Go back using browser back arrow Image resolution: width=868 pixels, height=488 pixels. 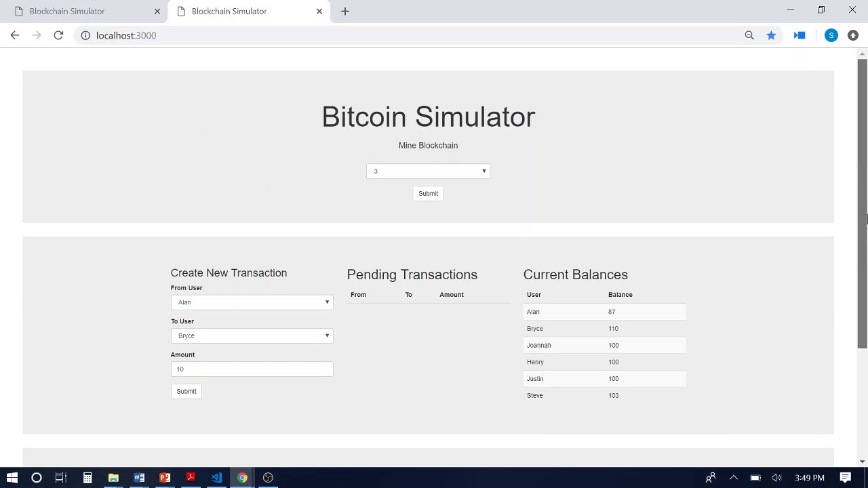point(15,35)
